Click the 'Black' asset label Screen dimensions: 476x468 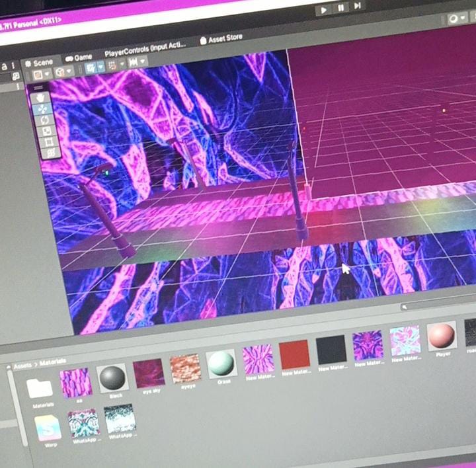coord(116,396)
